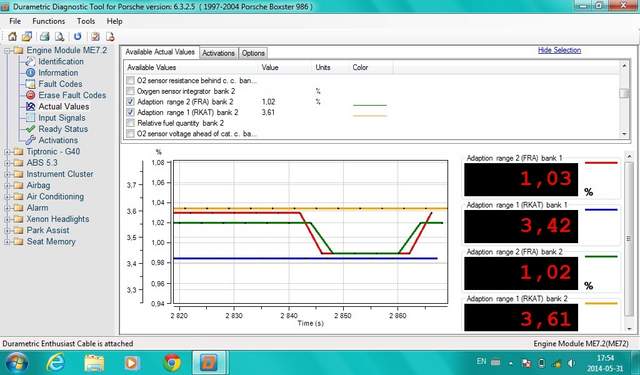Click the Hide Selection link
Screen dimensions: 640x375
click(x=559, y=50)
